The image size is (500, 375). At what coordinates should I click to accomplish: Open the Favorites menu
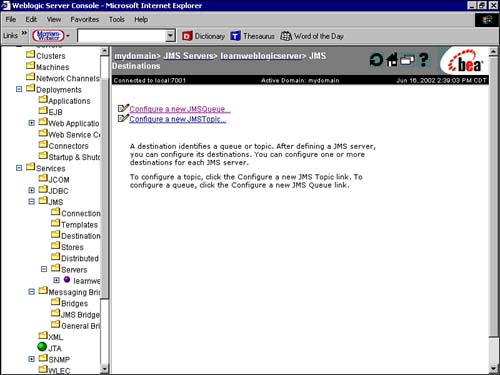point(85,20)
